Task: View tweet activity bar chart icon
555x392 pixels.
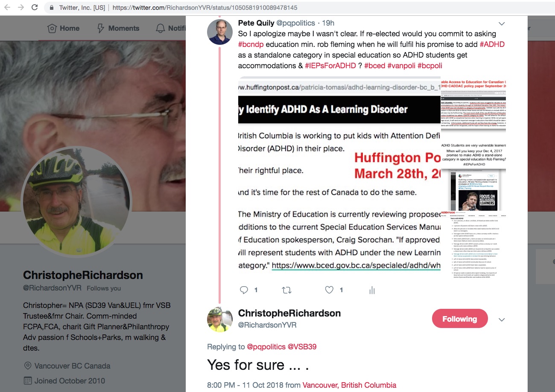Action: (x=372, y=290)
